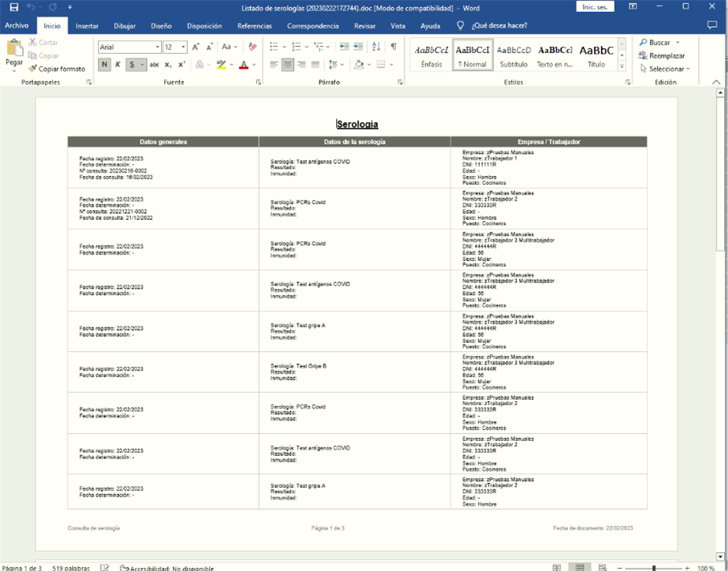Click the superscript x² icon
728x571 pixels.
click(x=182, y=64)
